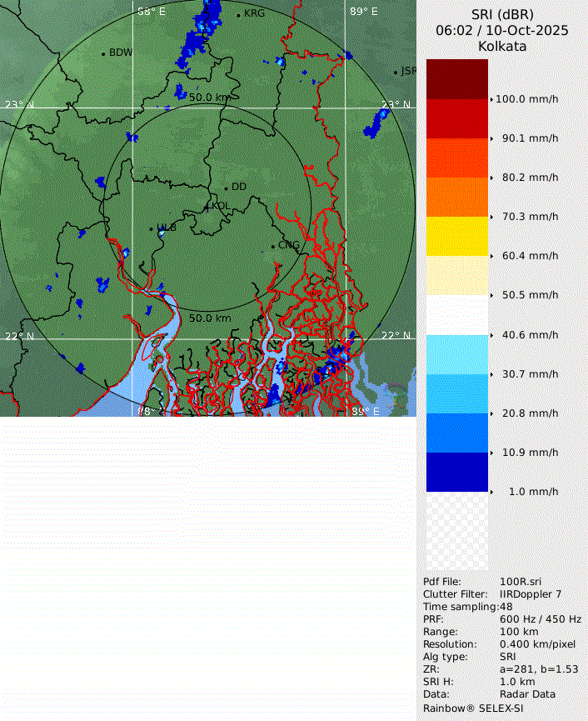Click the Kolkata station name heading
This screenshot has width=588, height=721.
click(502, 46)
